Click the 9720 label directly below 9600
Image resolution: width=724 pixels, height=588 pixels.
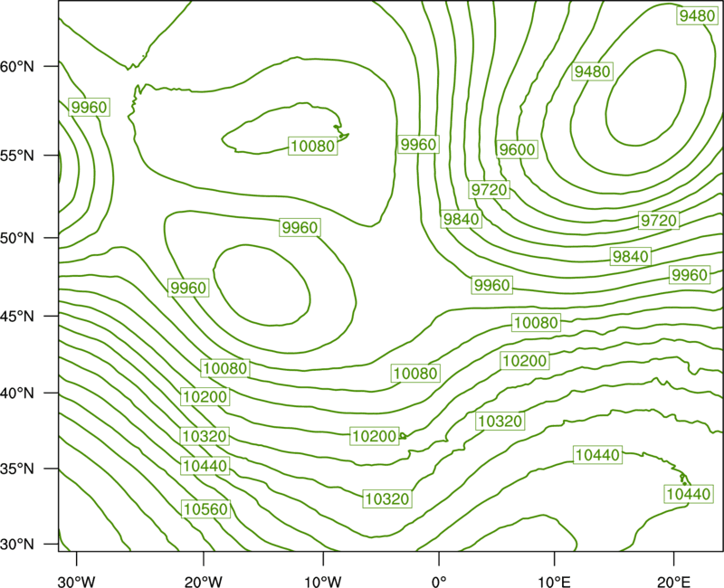[489, 190]
